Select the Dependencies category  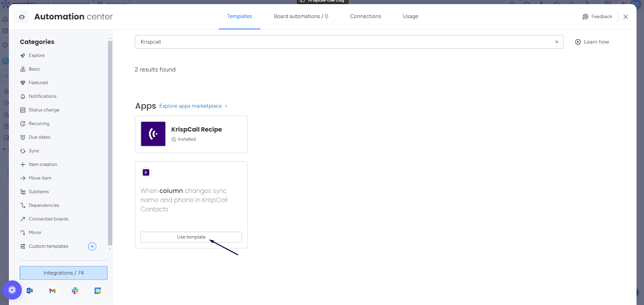[40, 205]
